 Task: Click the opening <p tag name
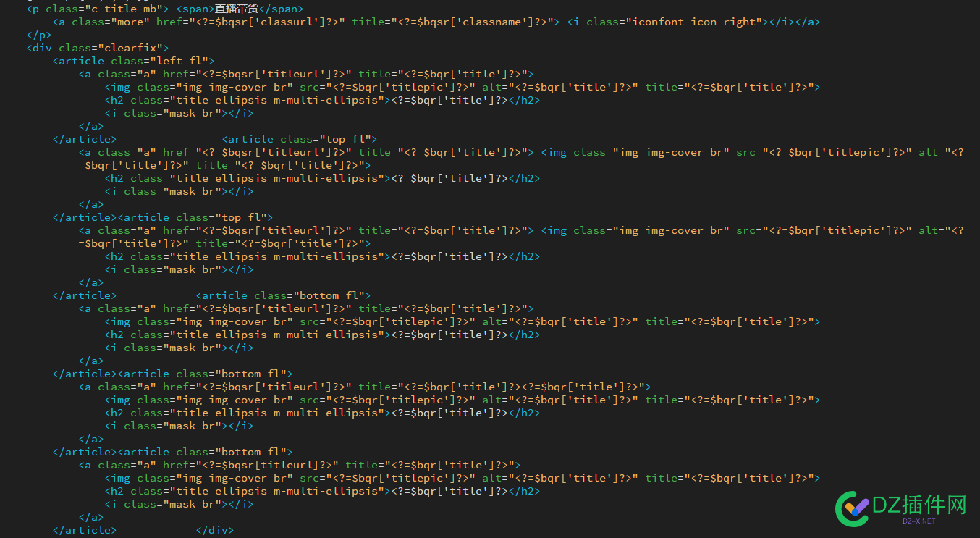(x=33, y=9)
